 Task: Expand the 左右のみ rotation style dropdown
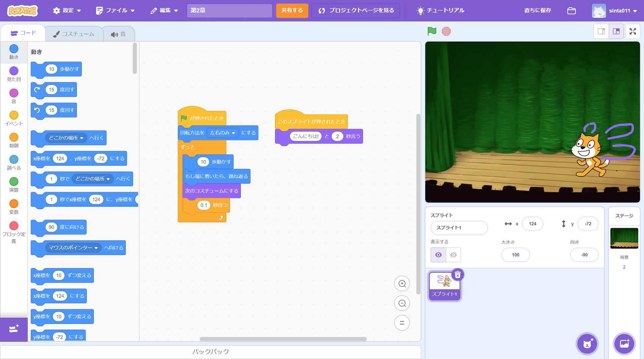click(x=223, y=133)
